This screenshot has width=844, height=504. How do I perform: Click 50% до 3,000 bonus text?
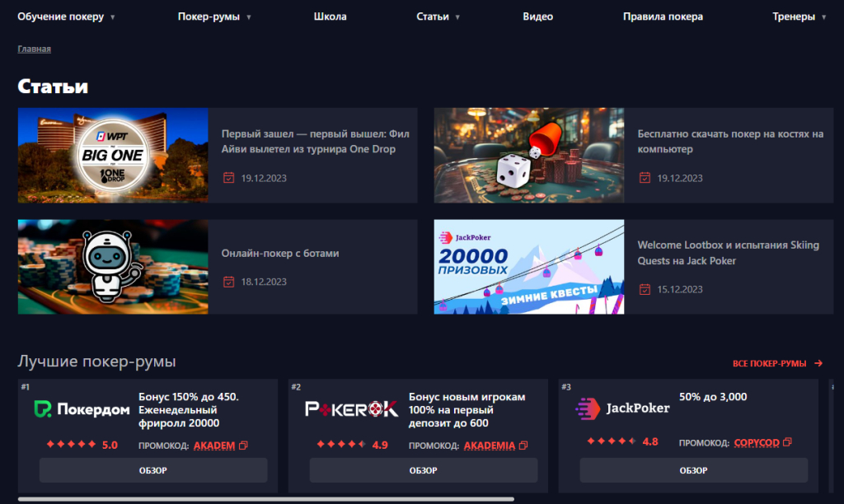click(713, 397)
